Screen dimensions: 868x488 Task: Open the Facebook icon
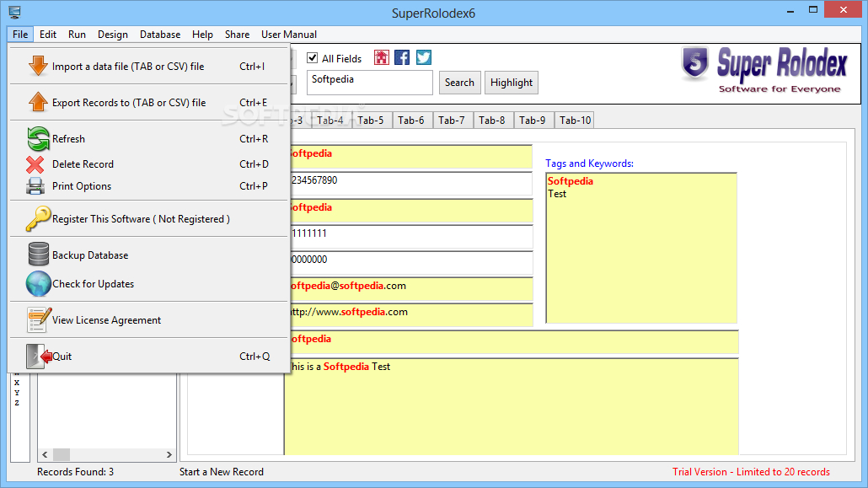403,57
